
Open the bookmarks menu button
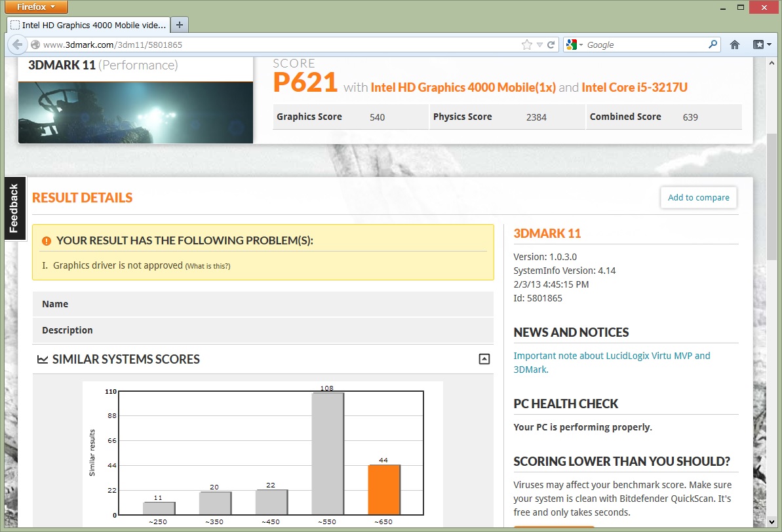click(x=762, y=45)
